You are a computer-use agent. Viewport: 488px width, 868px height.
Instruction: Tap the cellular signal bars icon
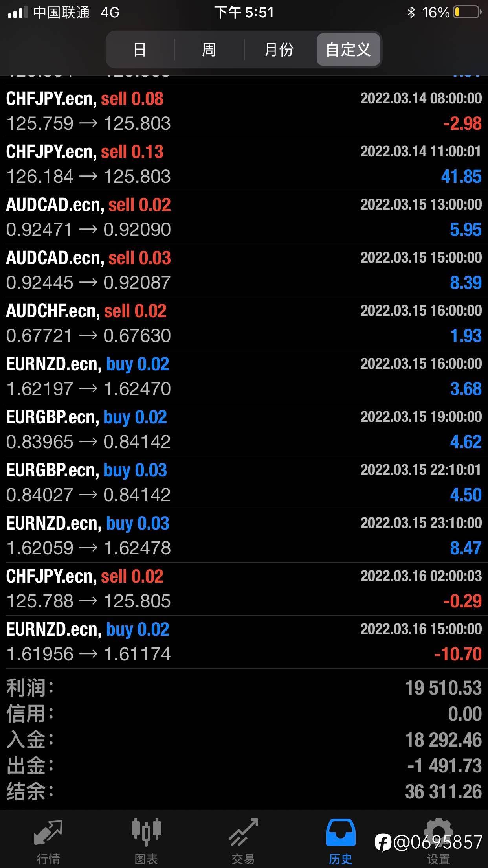pyautogui.click(x=18, y=13)
